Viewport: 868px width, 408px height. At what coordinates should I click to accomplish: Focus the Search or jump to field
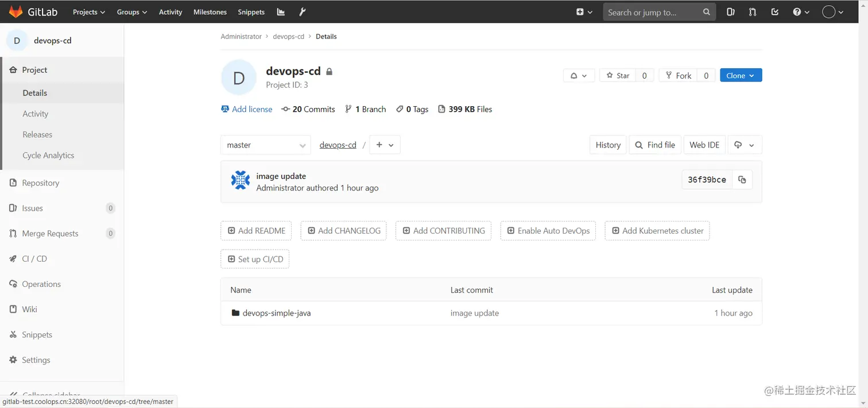[659, 12]
